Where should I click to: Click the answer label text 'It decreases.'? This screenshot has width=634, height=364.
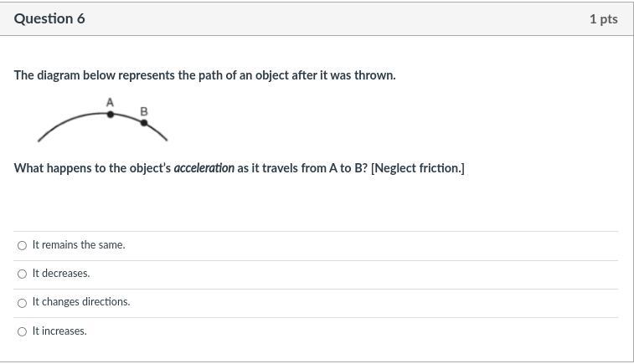click(61, 274)
